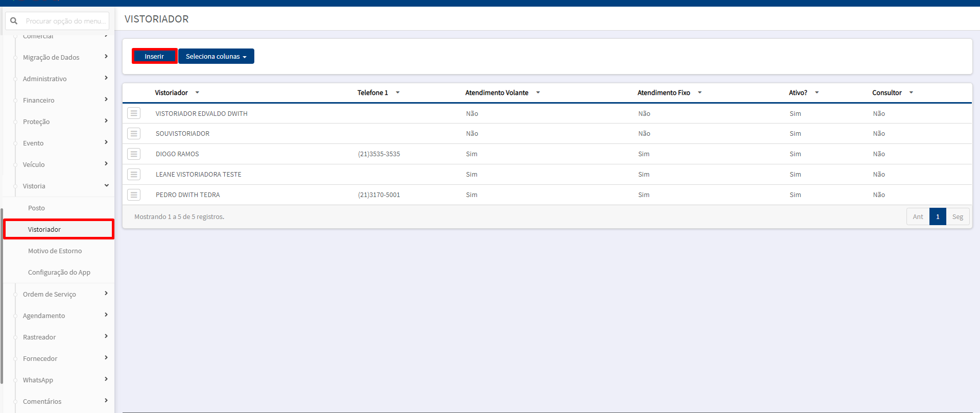Open Telefone 1 column dropdown arrow
The height and width of the screenshot is (413, 980).
[x=398, y=92]
